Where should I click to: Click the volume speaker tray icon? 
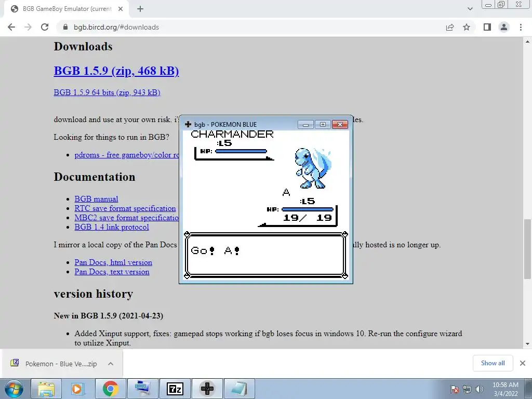pos(479,389)
